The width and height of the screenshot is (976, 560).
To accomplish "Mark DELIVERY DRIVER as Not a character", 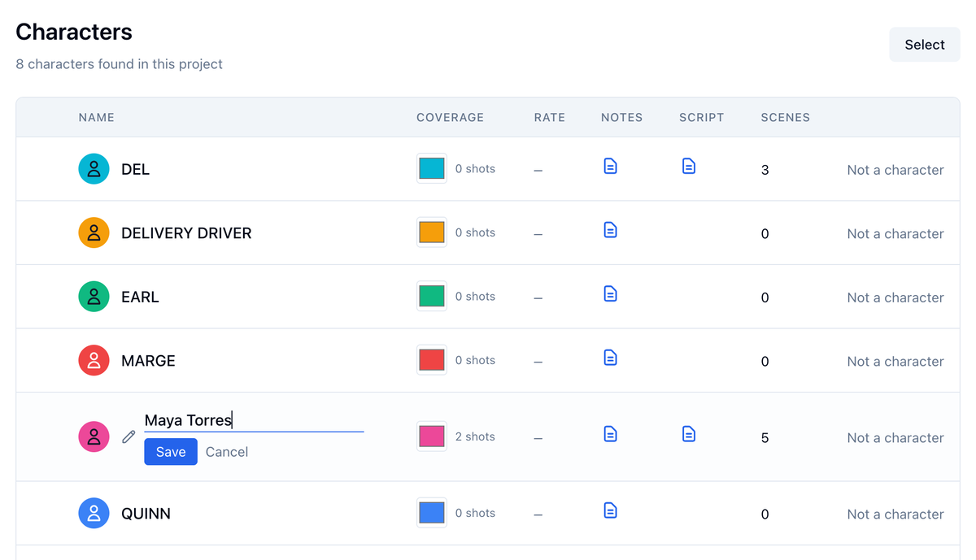I will click(x=895, y=233).
